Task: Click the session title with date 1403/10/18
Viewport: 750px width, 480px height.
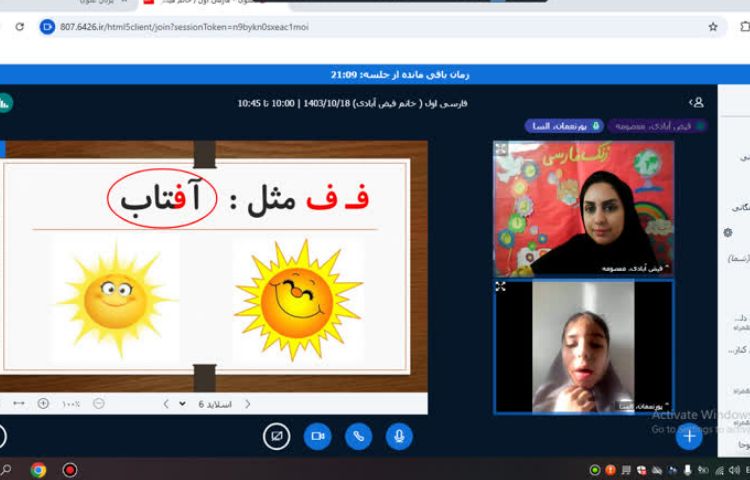Action: click(x=353, y=103)
